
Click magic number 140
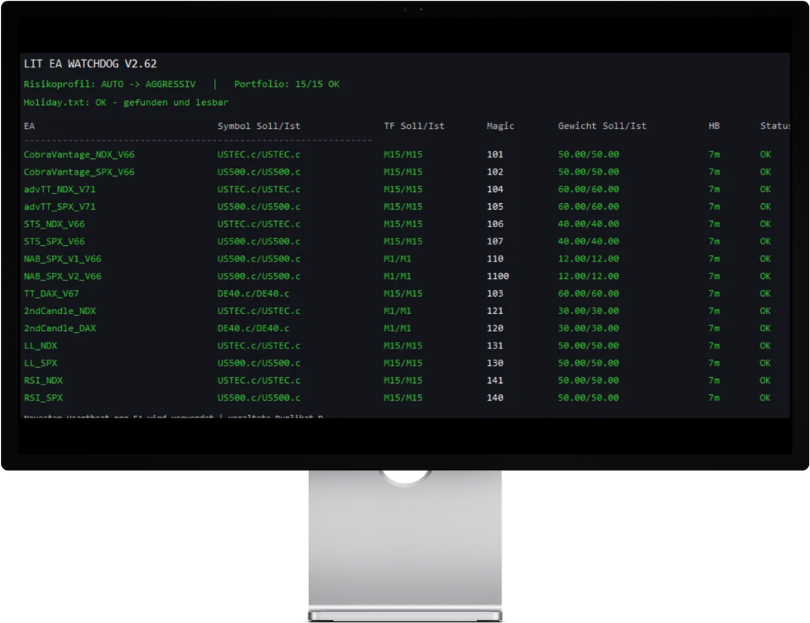495,398
